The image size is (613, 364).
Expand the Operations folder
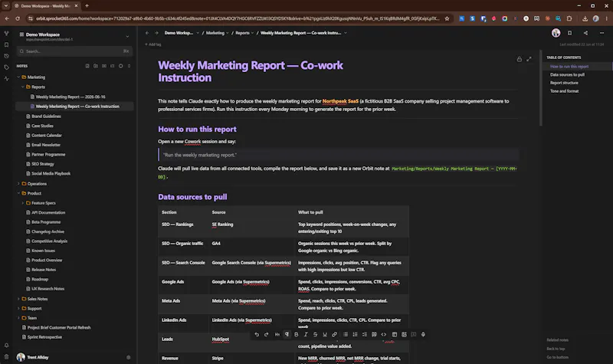pos(18,183)
